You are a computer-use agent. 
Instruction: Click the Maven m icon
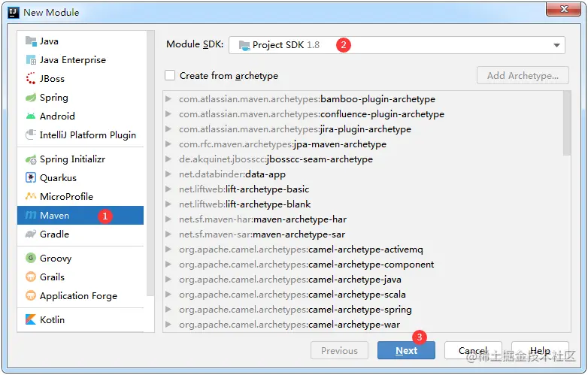coord(30,215)
